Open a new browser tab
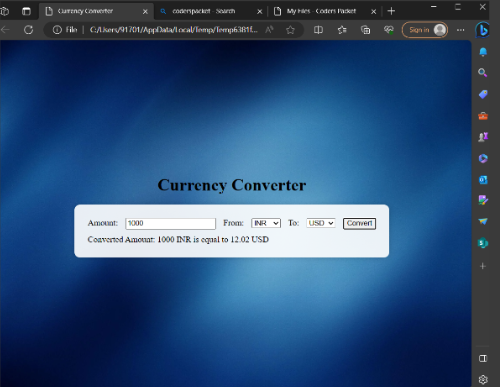 [x=391, y=11]
